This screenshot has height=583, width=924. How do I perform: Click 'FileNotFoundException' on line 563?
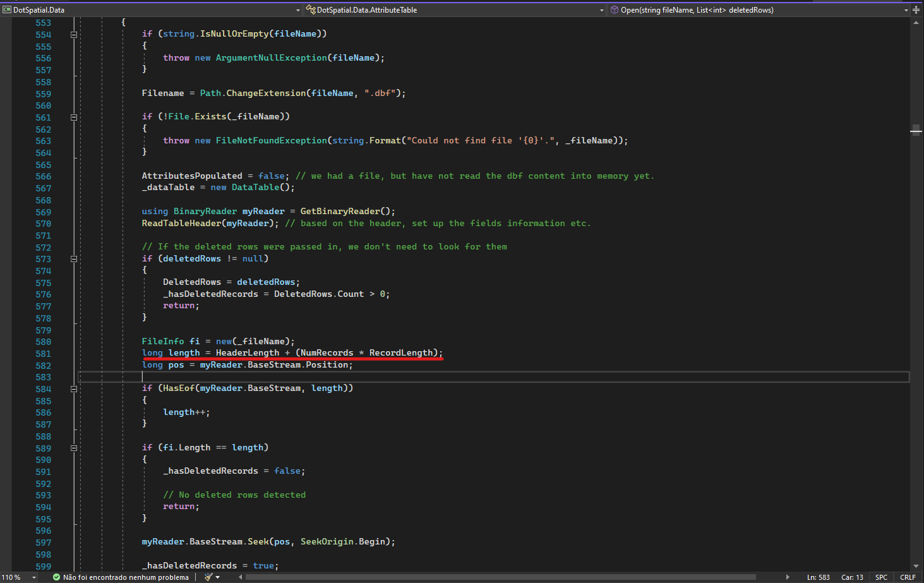tap(272, 140)
